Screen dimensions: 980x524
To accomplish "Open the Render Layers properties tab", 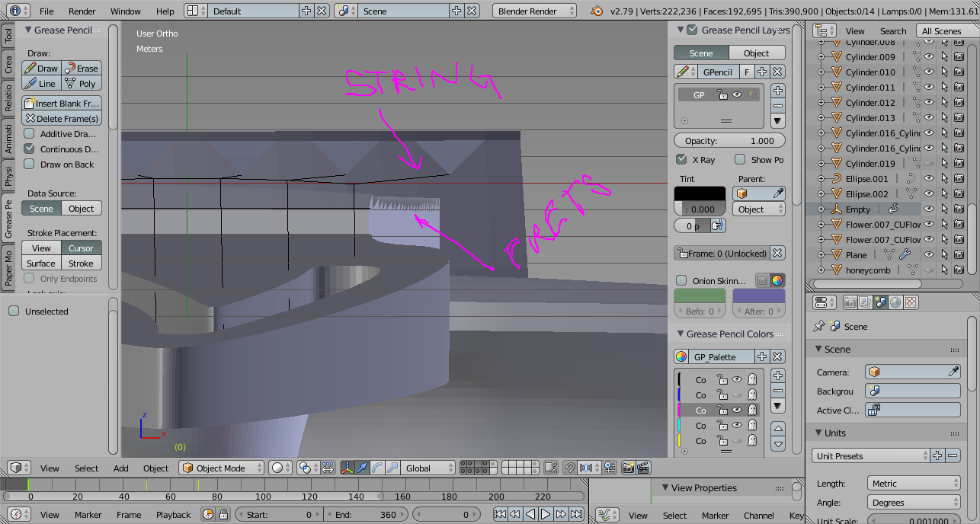I will [x=865, y=302].
